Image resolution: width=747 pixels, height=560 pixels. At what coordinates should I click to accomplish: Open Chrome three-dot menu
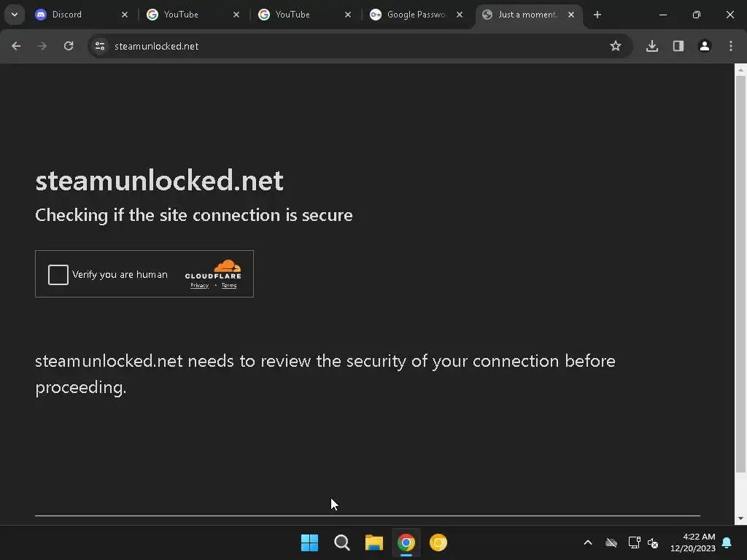tap(731, 46)
